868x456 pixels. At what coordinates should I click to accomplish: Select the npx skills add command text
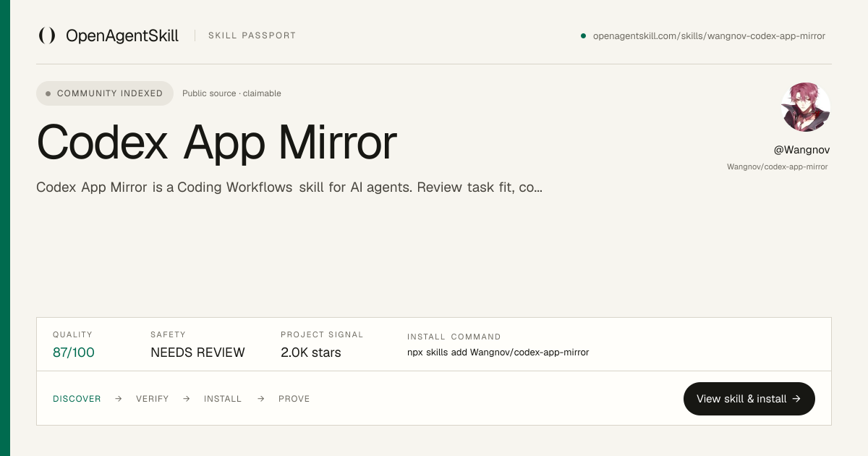point(498,352)
